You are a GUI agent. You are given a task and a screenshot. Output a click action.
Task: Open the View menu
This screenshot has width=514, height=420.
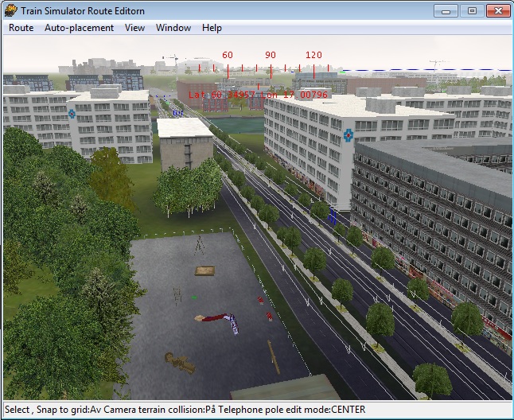[134, 28]
